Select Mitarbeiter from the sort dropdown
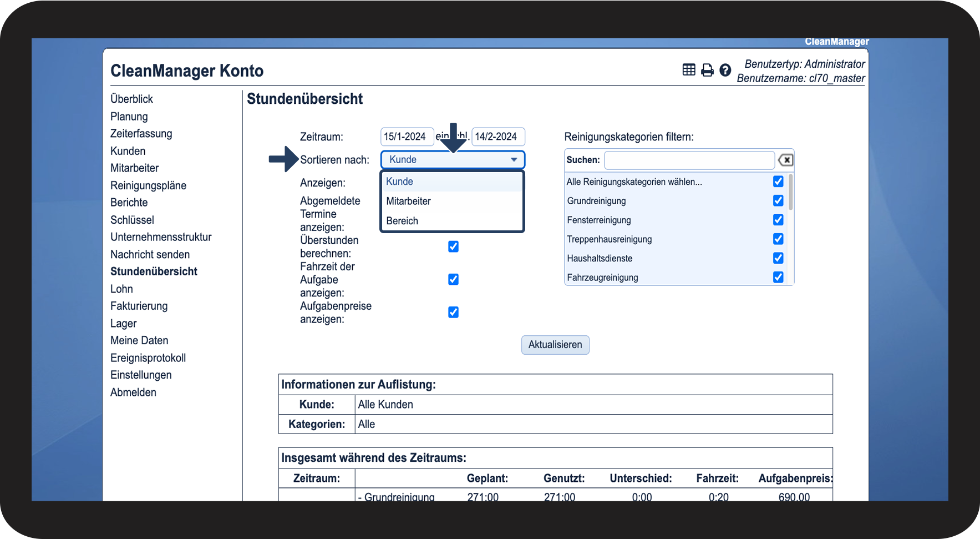 [409, 201]
